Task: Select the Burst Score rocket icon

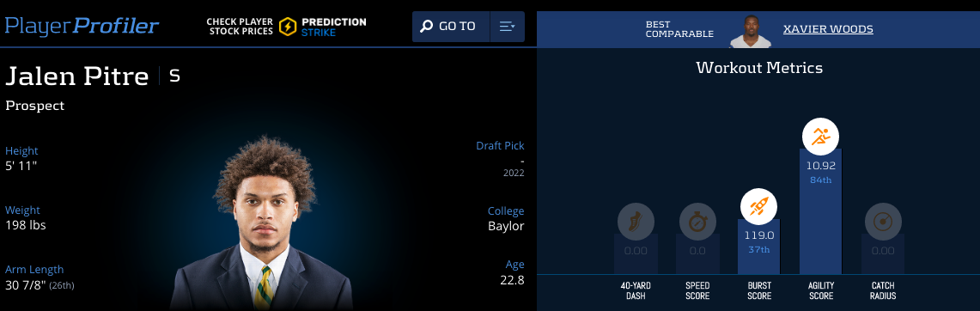Action: click(x=758, y=205)
